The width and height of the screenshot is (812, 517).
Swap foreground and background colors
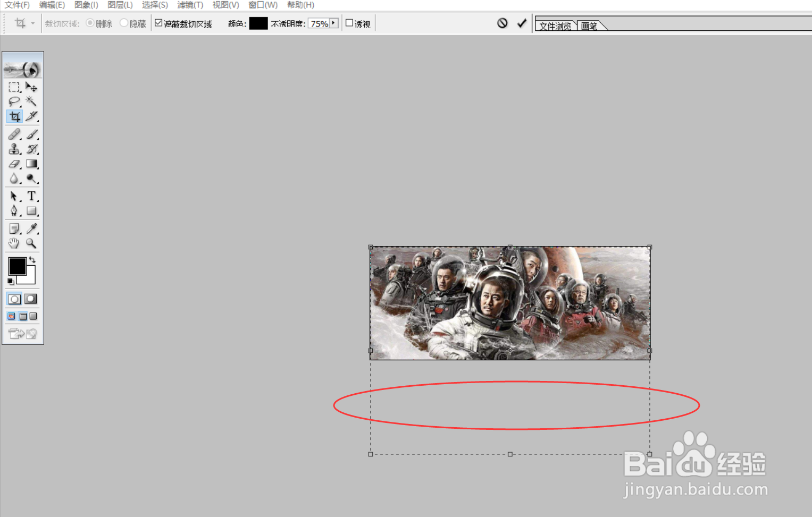(32, 260)
